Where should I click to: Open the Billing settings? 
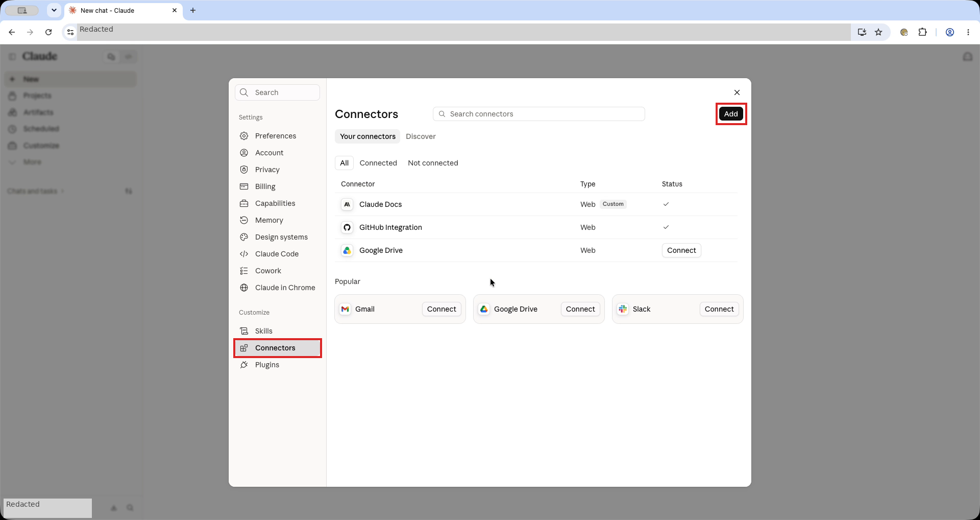(277, 186)
